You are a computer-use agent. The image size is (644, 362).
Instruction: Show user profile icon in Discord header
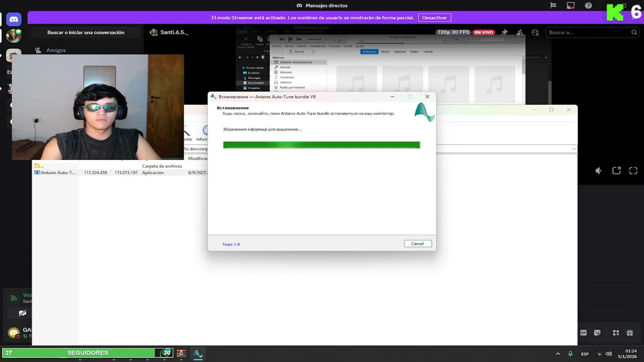(535, 32)
